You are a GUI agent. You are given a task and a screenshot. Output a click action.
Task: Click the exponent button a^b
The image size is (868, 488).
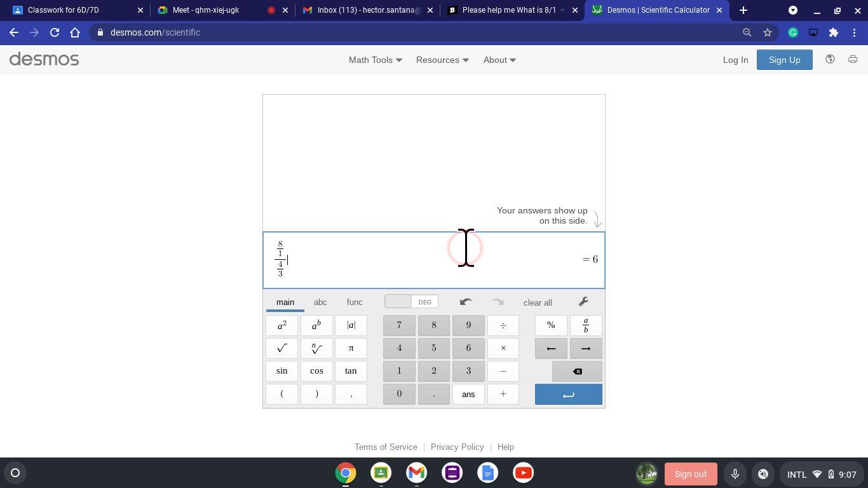(x=316, y=325)
